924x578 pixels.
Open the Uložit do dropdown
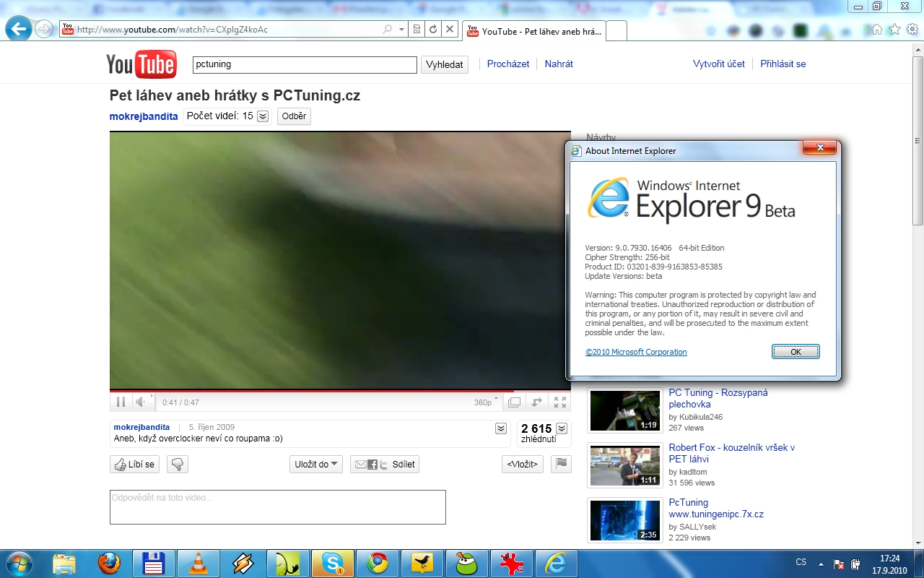click(x=316, y=465)
